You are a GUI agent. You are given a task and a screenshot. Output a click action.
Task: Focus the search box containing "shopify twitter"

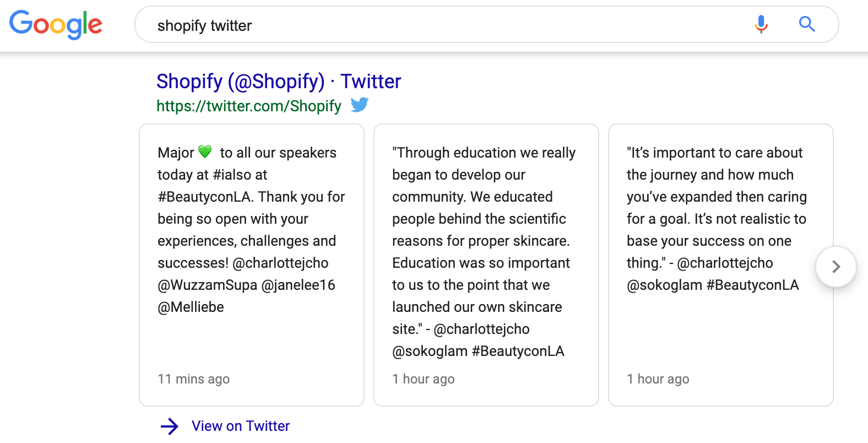point(441,25)
